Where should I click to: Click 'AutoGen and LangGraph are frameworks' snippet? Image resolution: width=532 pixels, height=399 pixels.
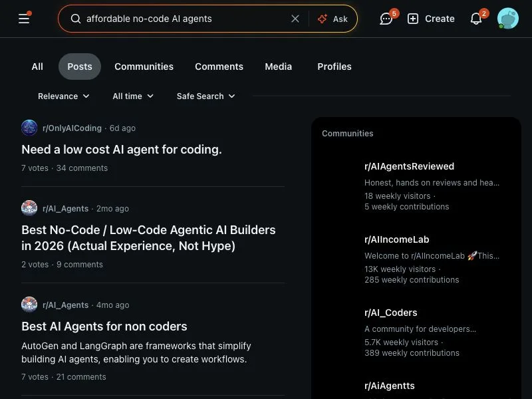pyautogui.click(x=136, y=352)
